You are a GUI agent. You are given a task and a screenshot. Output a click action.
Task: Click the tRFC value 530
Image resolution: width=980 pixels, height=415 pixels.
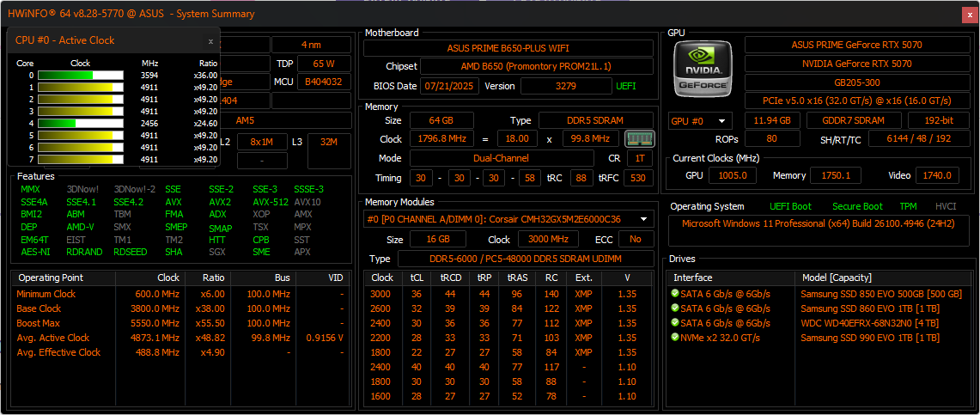(638, 178)
